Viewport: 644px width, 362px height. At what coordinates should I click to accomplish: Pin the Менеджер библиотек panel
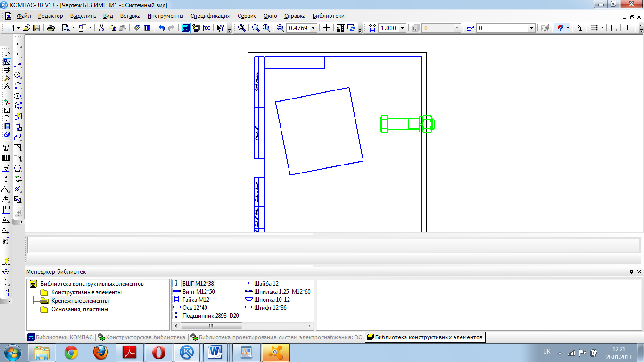coord(631,272)
